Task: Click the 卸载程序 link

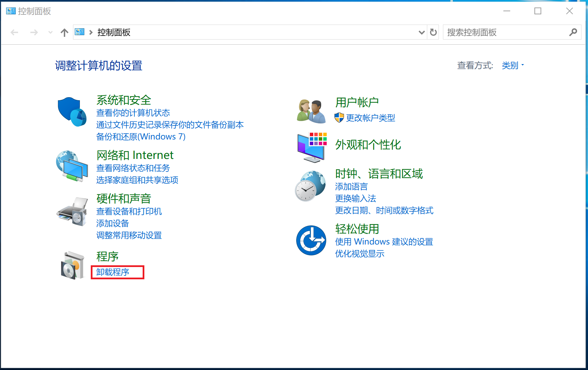Action: click(x=113, y=272)
